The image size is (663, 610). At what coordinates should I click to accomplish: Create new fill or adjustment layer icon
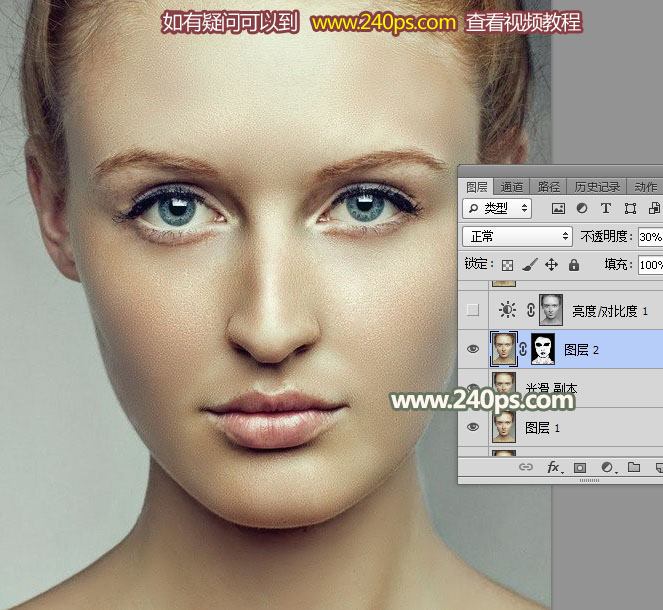click(608, 467)
